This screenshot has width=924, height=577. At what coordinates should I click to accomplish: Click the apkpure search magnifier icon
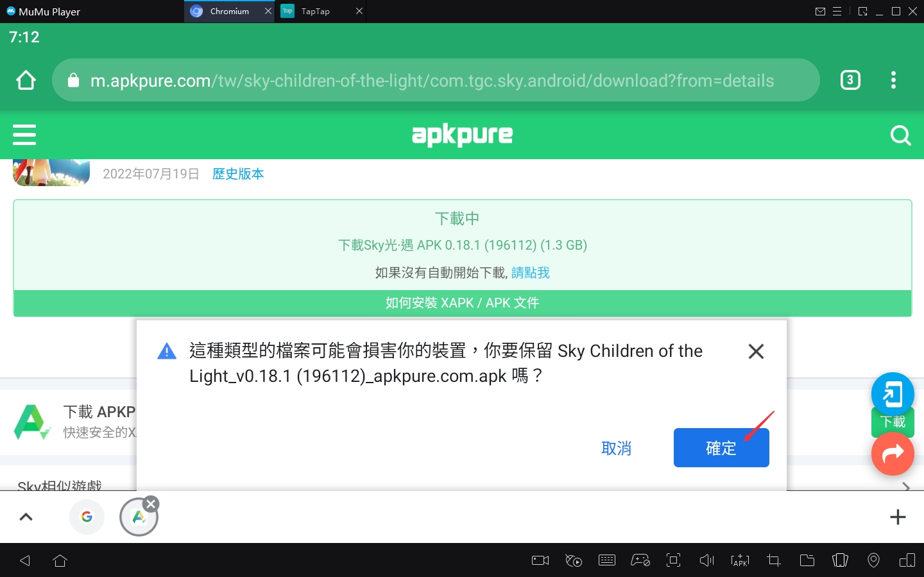(901, 135)
